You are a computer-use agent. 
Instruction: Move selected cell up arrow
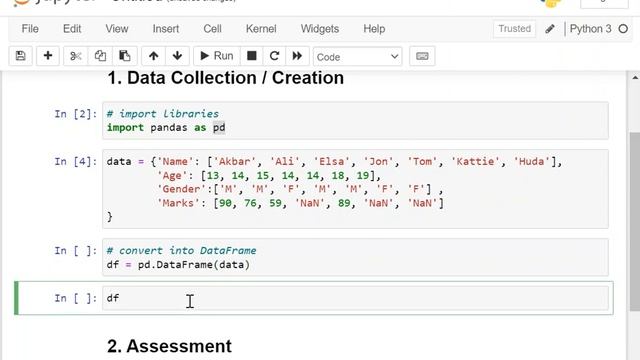point(153,56)
